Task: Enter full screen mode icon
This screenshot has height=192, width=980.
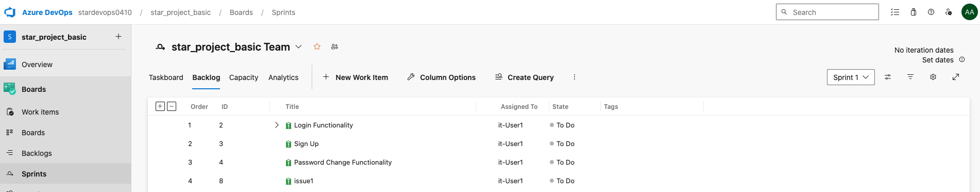Action: pyautogui.click(x=956, y=77)
